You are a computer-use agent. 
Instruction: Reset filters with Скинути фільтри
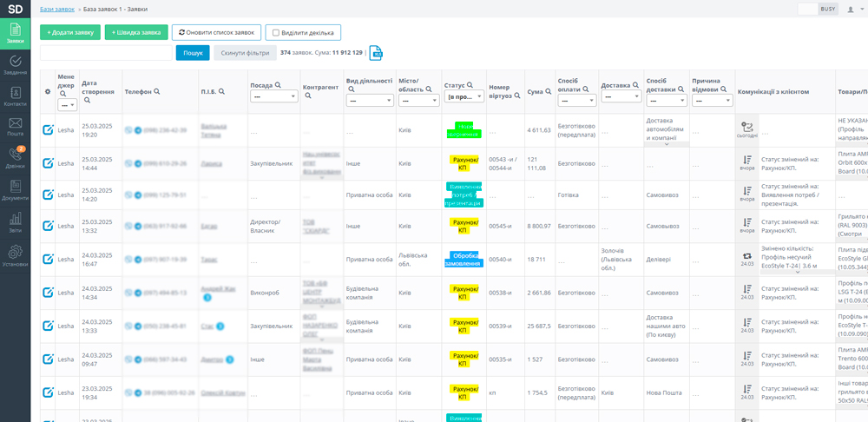click(x=245, y=53)
